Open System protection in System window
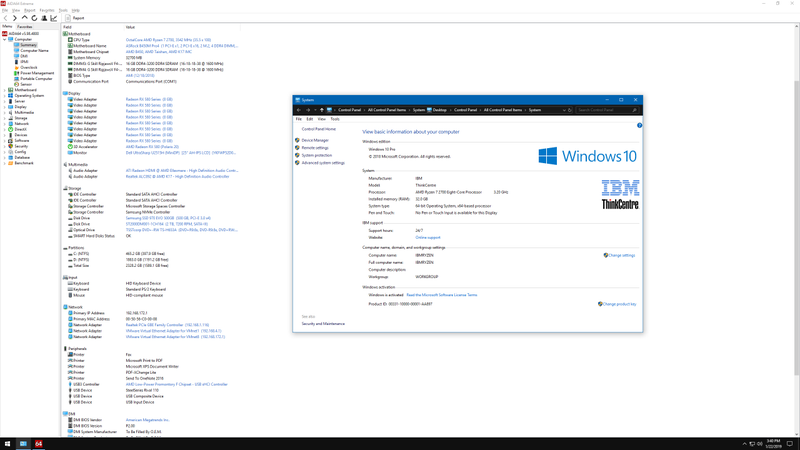The height and width of the screenshot is (450, 800). point(316,155)
